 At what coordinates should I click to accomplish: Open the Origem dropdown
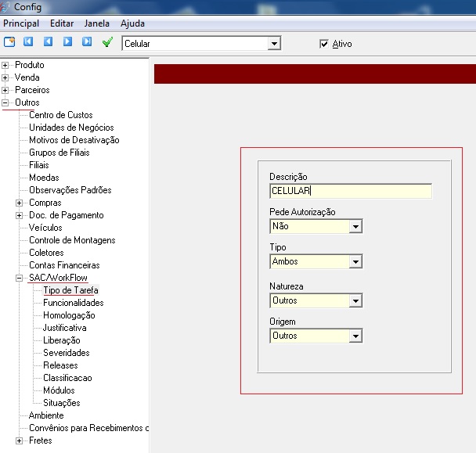[355, 336]
